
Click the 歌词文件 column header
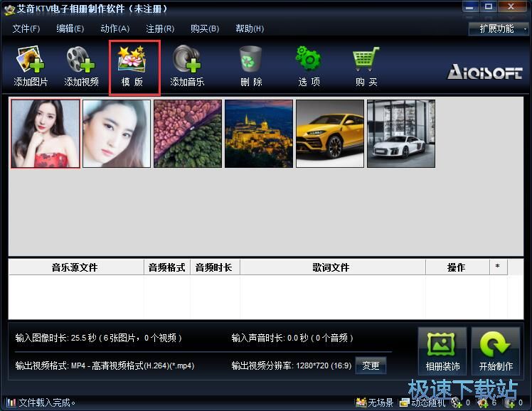[333, 267]
